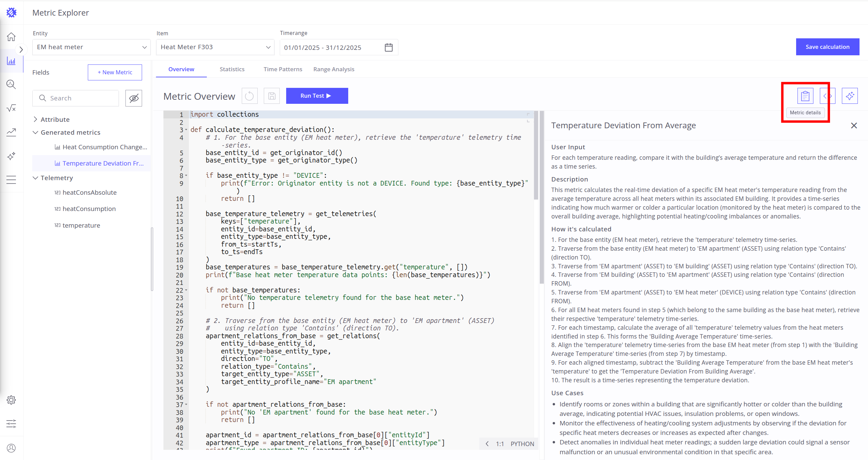Image resolution: width=868 pixels, height=460 pixels.
Task: Toggle hidden fields eye icon
Action: (x=134, y=98)
